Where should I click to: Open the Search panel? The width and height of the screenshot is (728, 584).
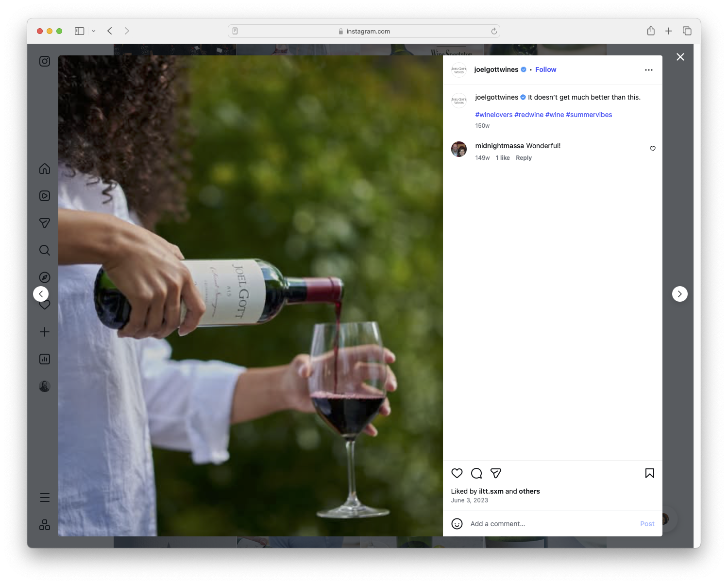click(44, 250)
